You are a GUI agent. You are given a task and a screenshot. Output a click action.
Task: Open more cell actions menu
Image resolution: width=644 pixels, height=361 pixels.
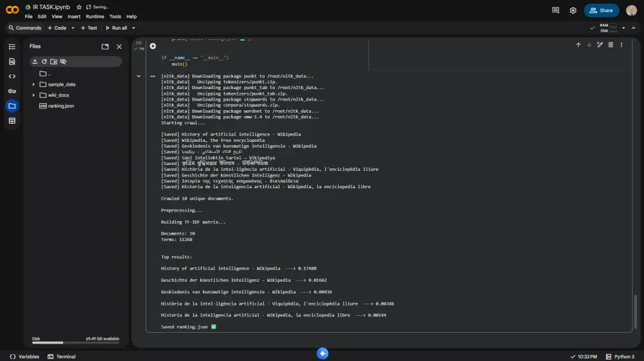pos(621,45)
